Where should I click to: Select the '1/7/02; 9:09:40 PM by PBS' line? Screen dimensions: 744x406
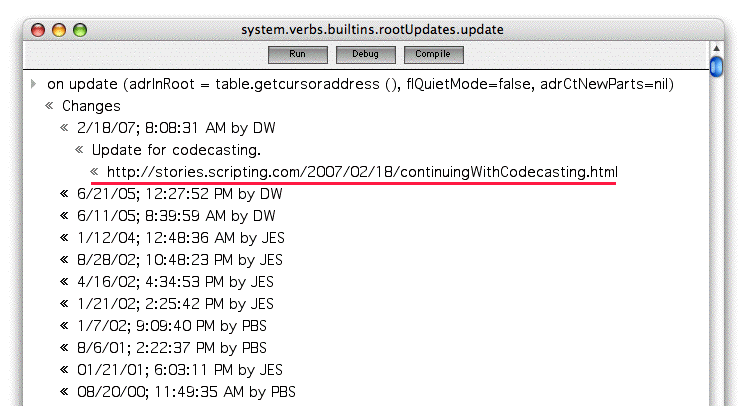point(171,326)
